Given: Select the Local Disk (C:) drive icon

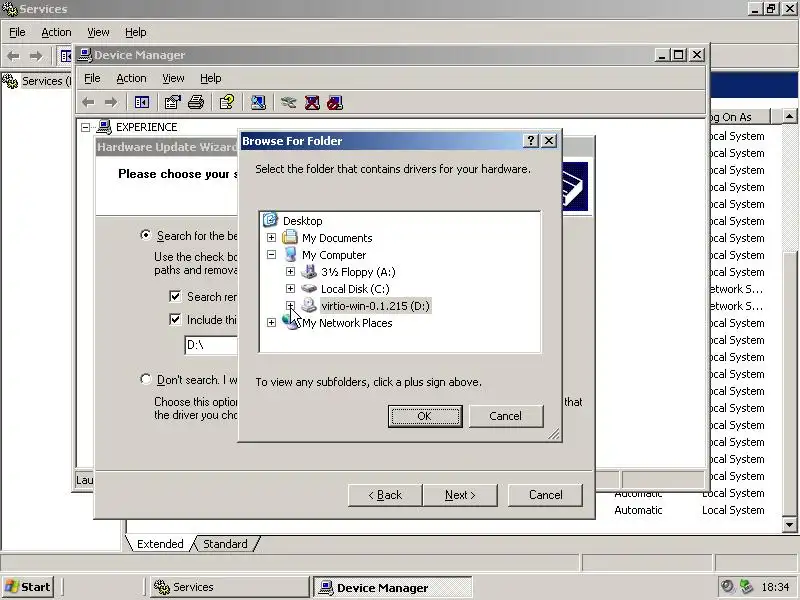Looking at the screenshot, I should pos(309,288).
